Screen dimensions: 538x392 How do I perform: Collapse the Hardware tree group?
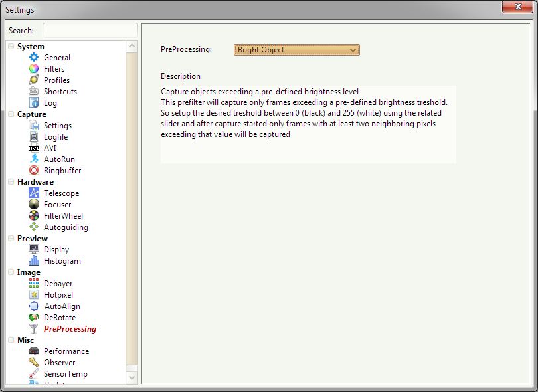point(11,182)
